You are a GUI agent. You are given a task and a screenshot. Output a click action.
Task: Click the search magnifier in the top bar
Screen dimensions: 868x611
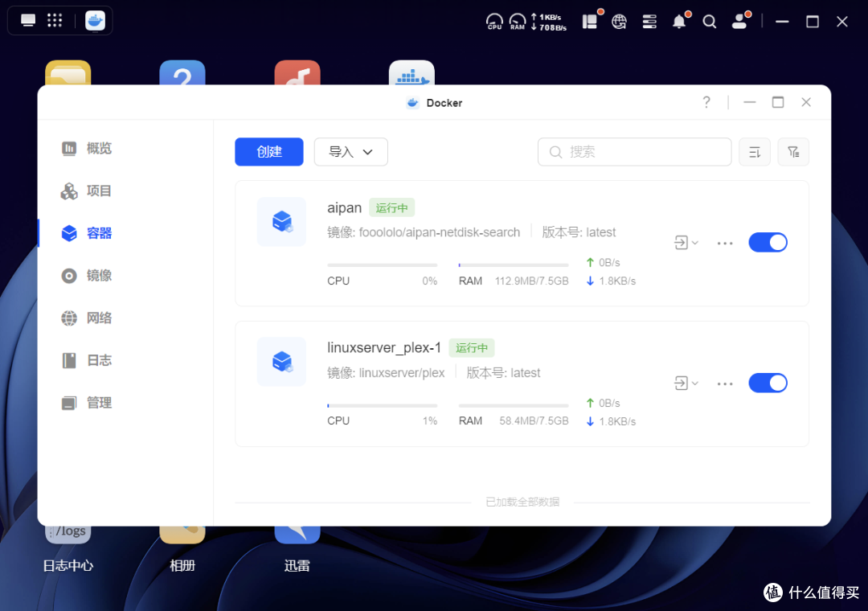(x=709, y=22)
